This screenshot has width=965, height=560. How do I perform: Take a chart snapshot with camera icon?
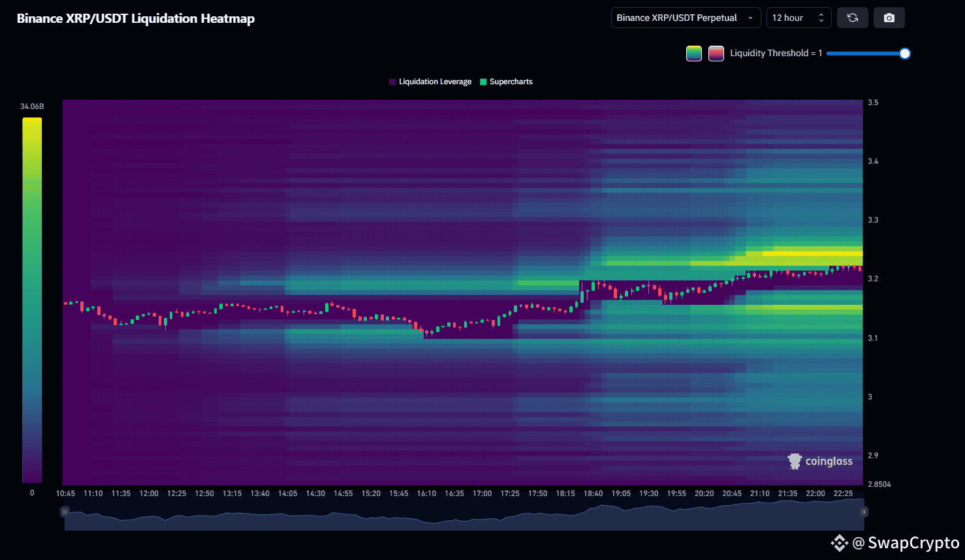coord(889,18)
